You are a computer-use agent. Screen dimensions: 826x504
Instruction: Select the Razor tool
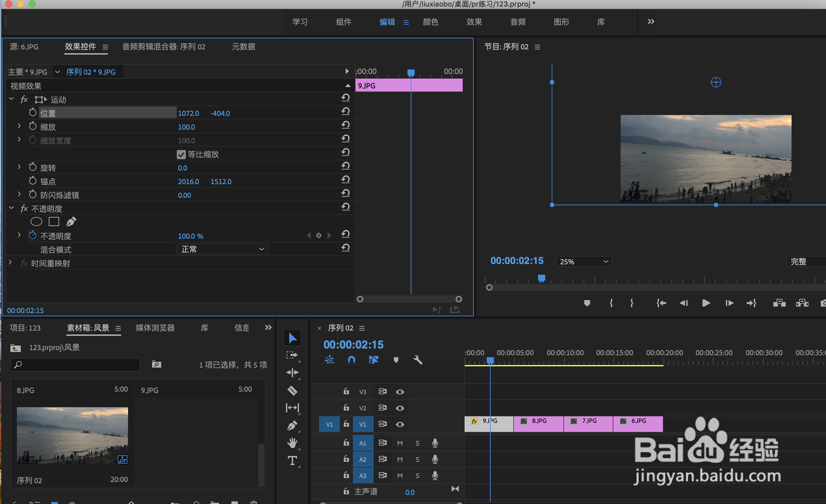tap(292, 390)
